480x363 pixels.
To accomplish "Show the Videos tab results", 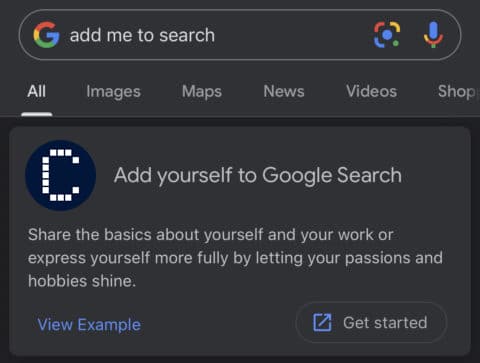I will tap(371, 91).
